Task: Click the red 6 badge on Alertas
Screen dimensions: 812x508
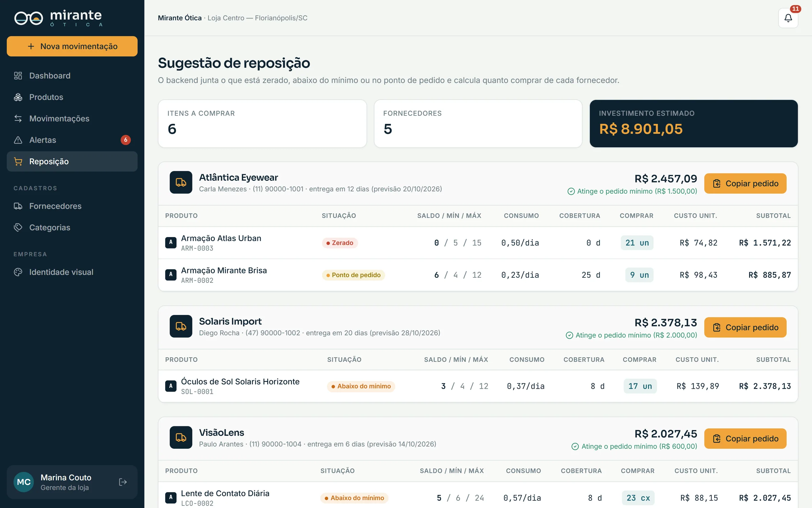Action: [126, 140]
